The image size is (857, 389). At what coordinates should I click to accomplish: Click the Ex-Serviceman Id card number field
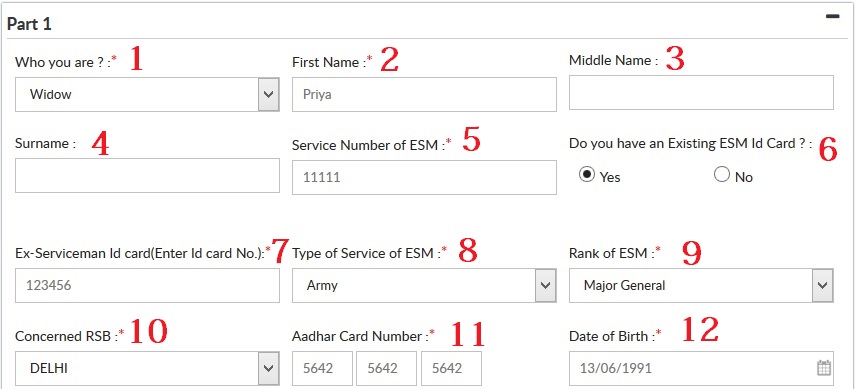point(147,285)
